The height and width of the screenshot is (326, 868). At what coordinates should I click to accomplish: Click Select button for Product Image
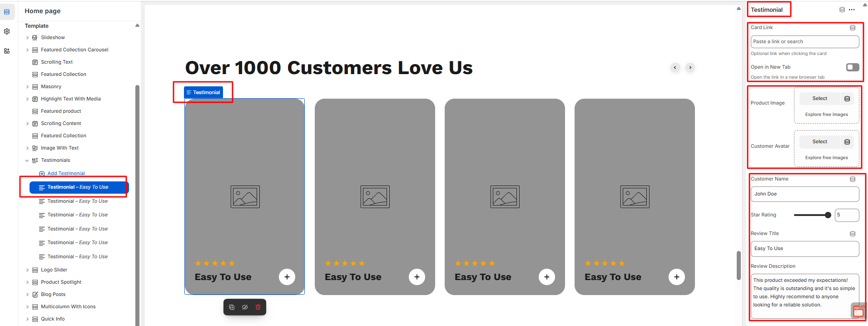pyautogui.click(x=819, y=99)
